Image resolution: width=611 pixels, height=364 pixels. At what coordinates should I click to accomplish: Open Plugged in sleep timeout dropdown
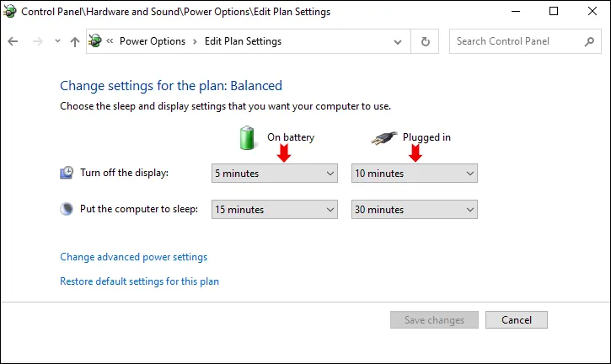414,209
